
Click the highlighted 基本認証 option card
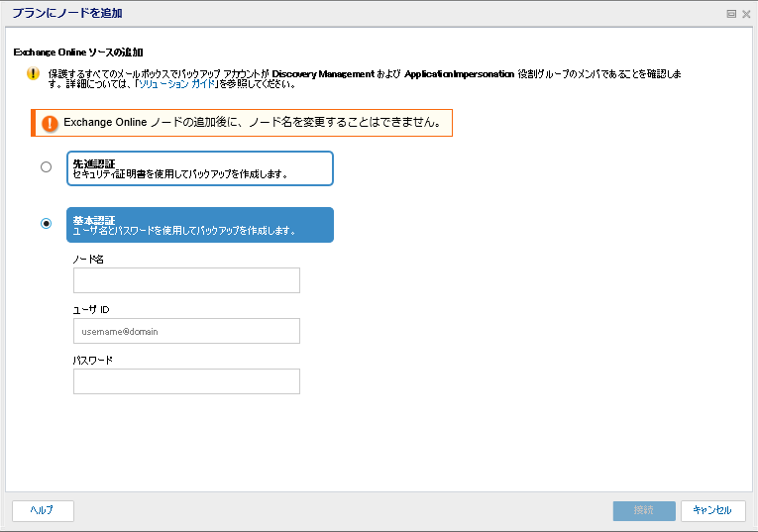[x=200, y=225]
